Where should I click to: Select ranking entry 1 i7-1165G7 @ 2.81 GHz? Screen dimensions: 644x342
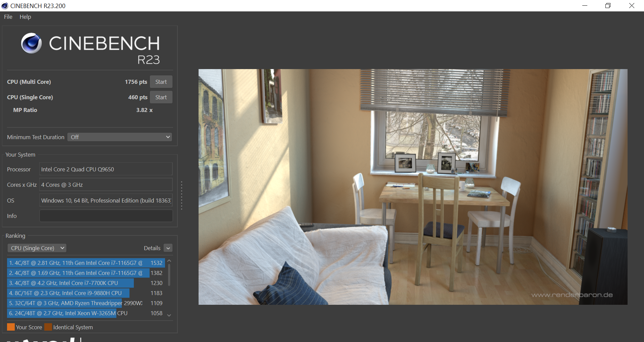tap(86, 263)
